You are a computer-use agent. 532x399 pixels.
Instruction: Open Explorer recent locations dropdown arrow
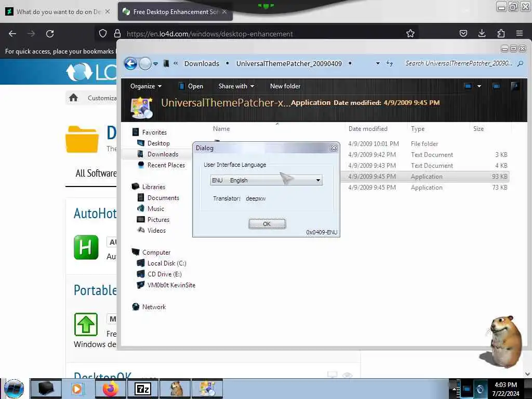point(155,64)
